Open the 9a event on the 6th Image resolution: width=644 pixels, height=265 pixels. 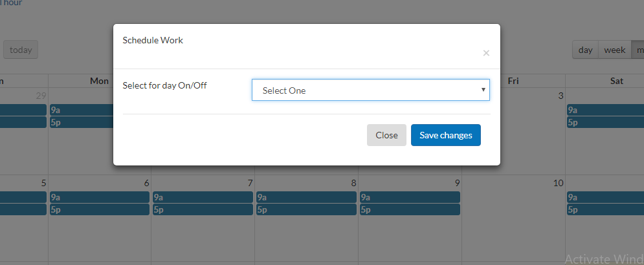click(99, 197)
